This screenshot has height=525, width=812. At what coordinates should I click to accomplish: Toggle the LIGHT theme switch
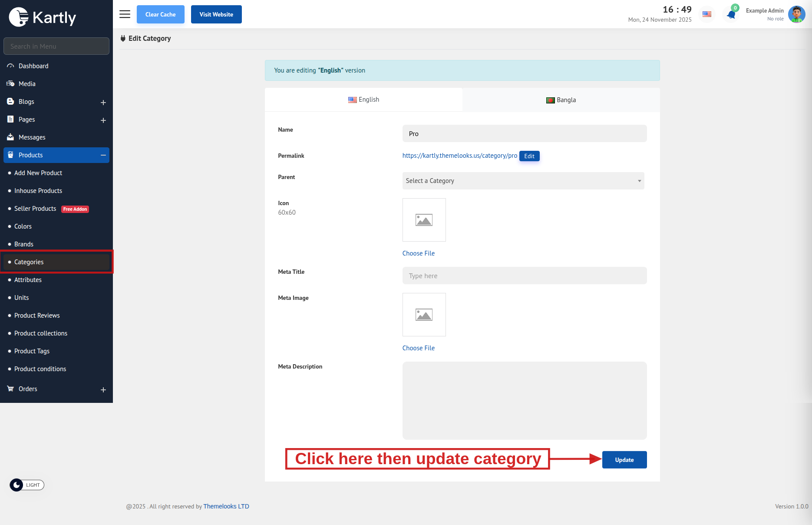coord(27,485)
